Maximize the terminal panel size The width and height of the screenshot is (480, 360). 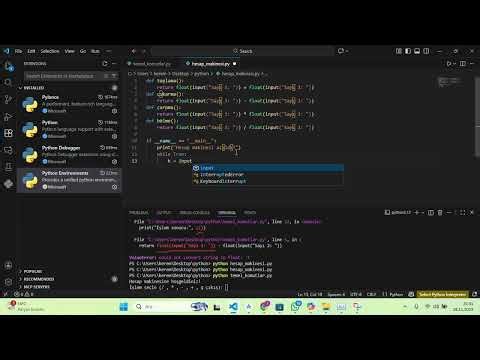(x=462, y=212)
